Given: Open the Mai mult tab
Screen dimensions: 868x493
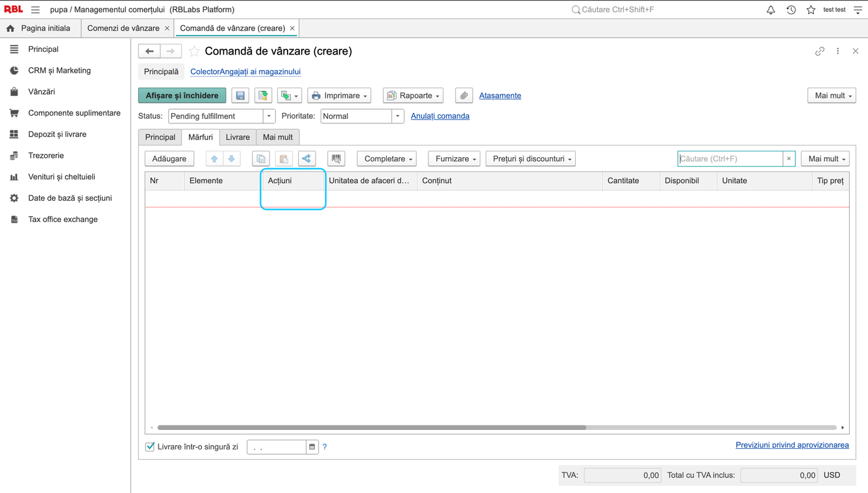Looking at the screenshot, I should (x=278, y=137).
